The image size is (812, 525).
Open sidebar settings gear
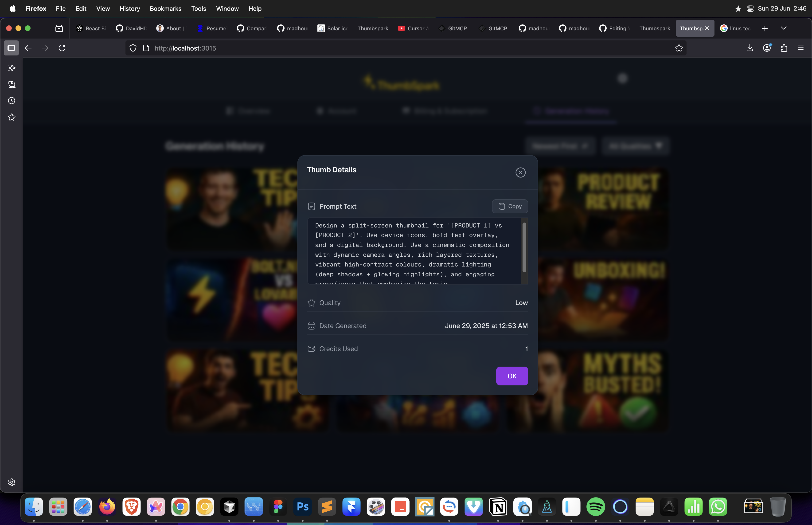[x=12, y=482]
